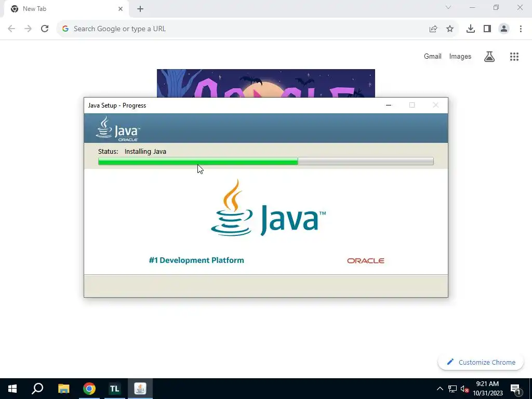
Task: Open a new Chrome tab with plus
Action: [x=140, y=9]
